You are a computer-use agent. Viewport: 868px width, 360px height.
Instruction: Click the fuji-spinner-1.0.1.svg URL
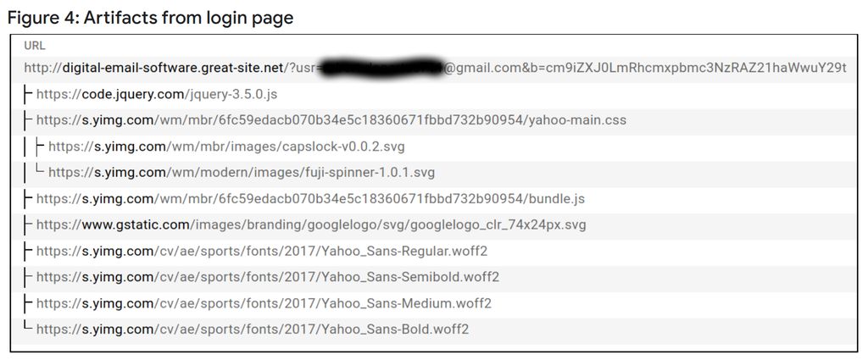tap(242, 173)
